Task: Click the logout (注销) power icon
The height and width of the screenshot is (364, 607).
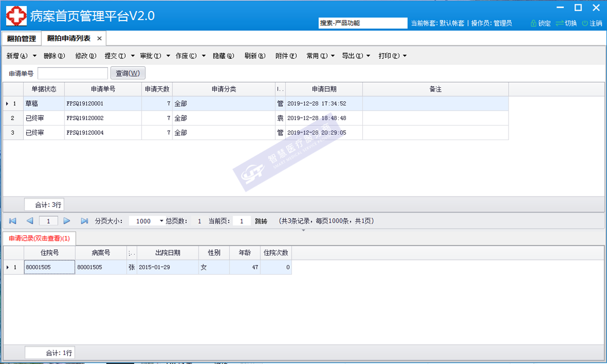Action: pyautogui.click(x=585, y=23)
